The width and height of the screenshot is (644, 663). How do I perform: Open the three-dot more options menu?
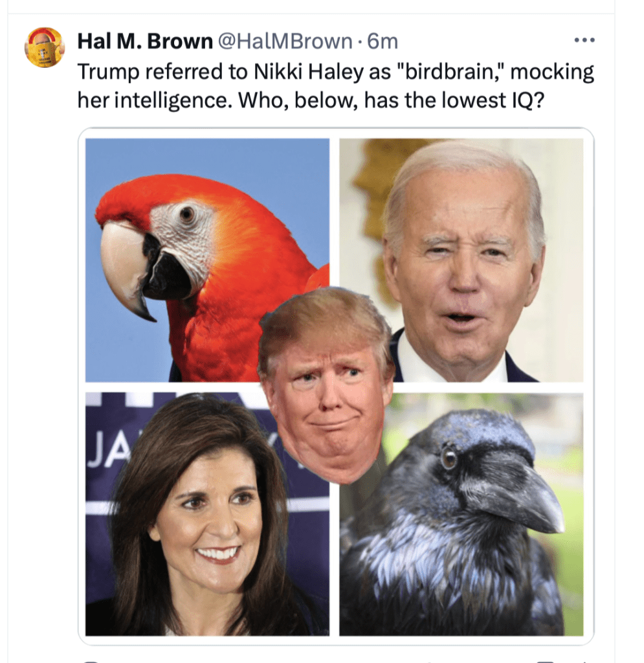click(584, 41)
